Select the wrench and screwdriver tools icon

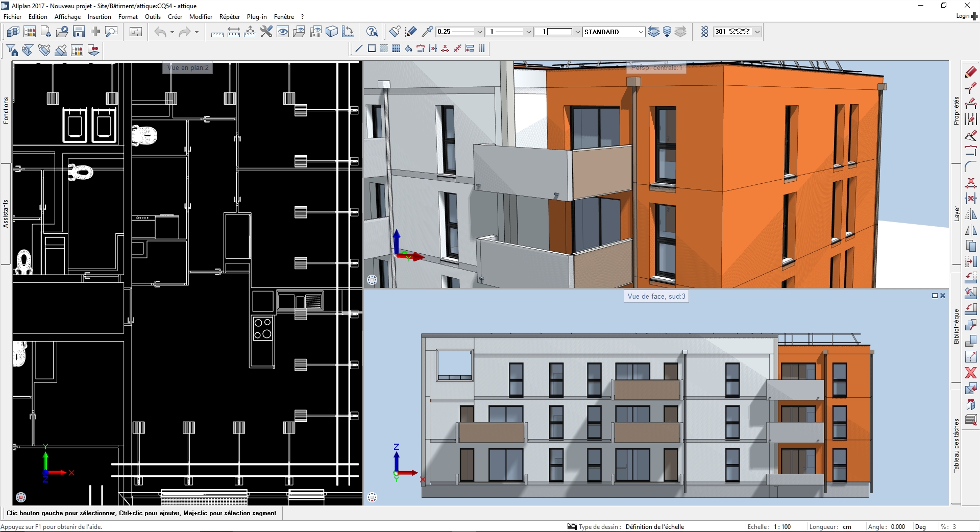point(266,32)
